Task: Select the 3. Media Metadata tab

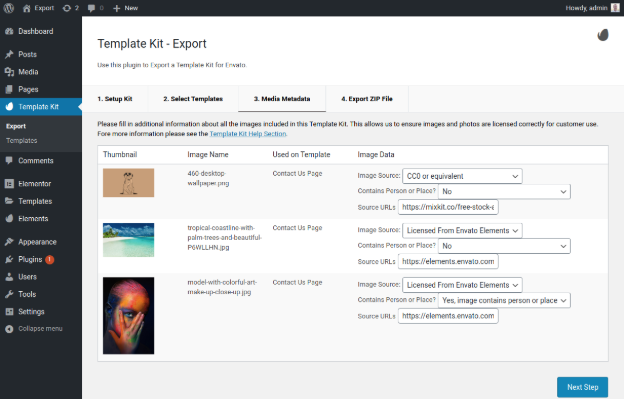Action: pyautogui.click(x=282, y=99)
